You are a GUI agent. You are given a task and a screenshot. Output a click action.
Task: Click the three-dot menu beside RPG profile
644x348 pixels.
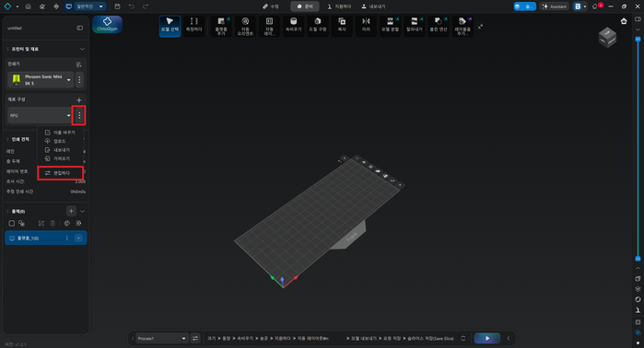[x=79, y=115]
